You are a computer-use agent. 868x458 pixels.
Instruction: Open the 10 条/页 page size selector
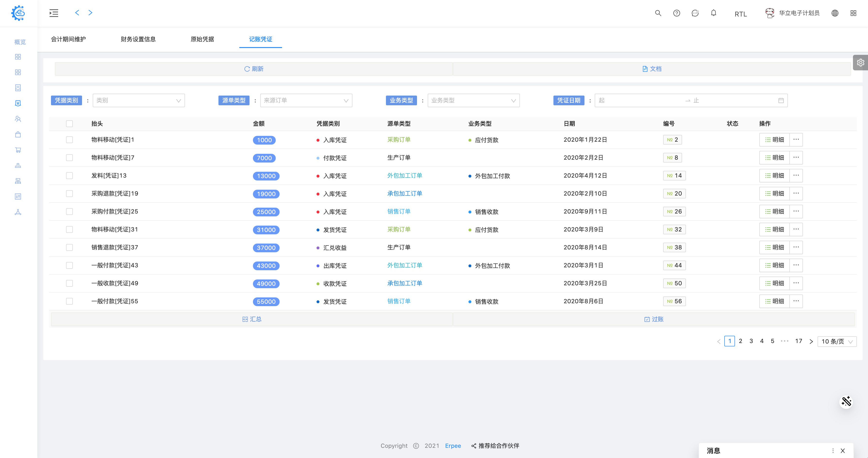837,342
